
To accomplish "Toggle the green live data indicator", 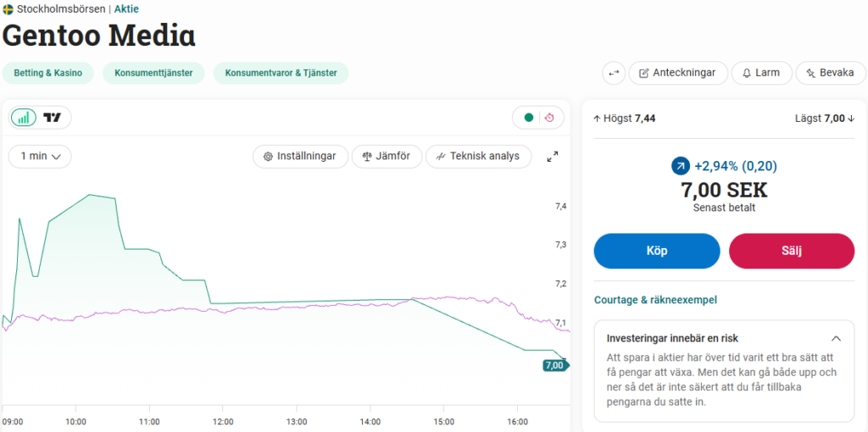I will coord(529,118).
